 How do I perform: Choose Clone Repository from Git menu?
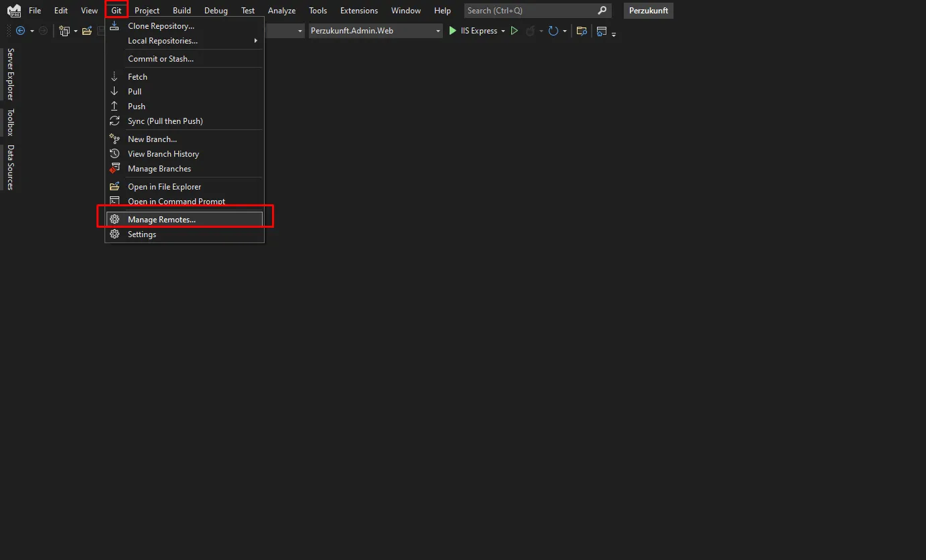point(184,26)
